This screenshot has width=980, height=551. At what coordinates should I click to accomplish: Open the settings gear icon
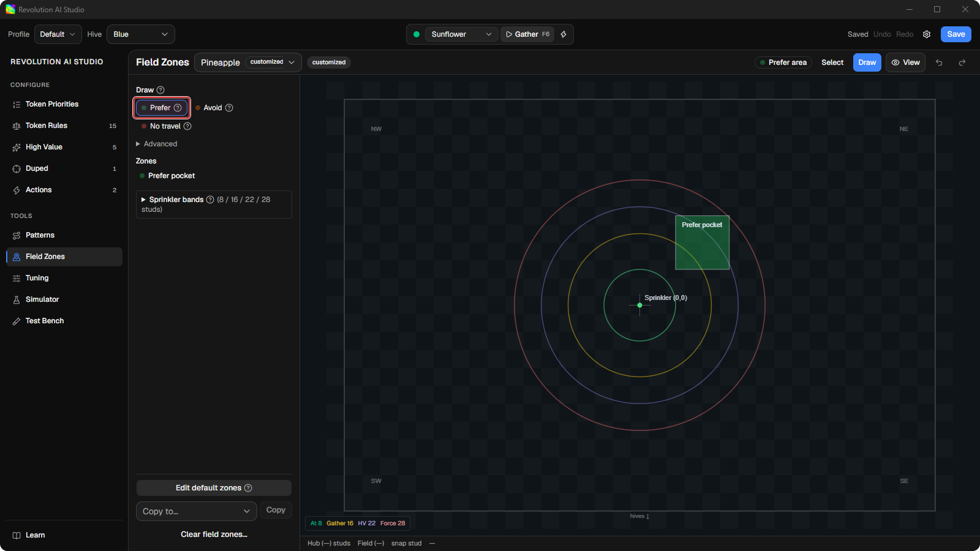(x=927, y=34)
